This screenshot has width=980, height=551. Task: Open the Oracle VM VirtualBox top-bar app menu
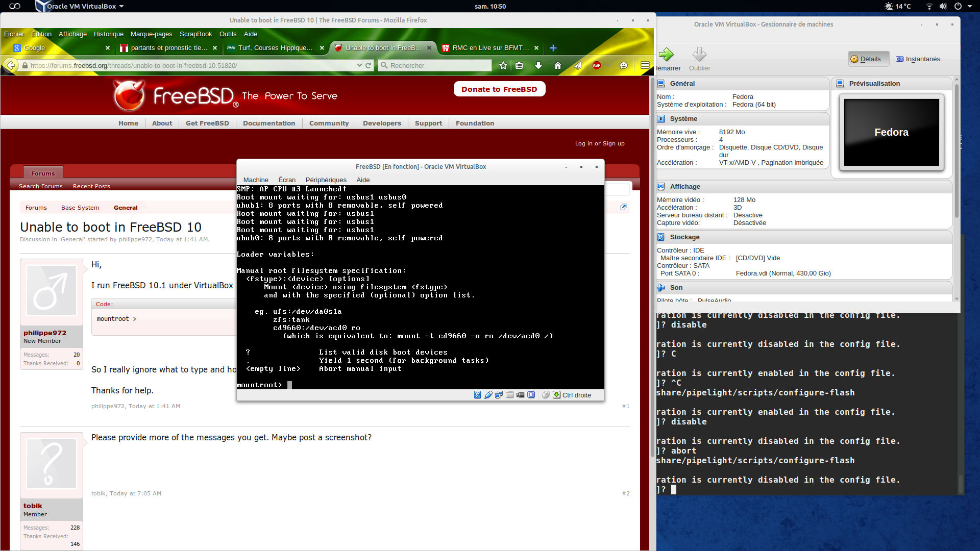tap(81, 6)
